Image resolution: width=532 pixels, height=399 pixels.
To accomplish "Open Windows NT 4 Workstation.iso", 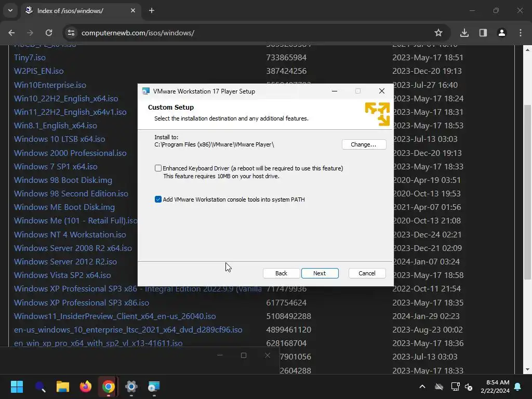I will pos(70,234).
